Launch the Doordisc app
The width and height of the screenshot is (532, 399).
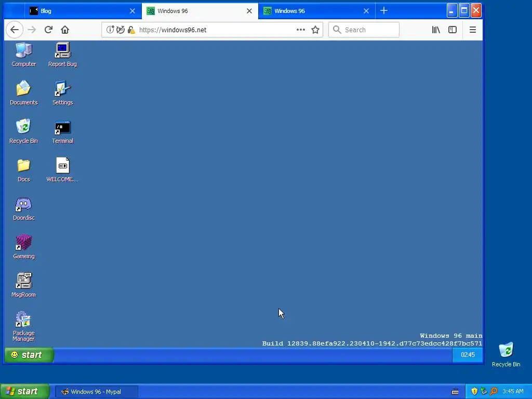(23, 208)
